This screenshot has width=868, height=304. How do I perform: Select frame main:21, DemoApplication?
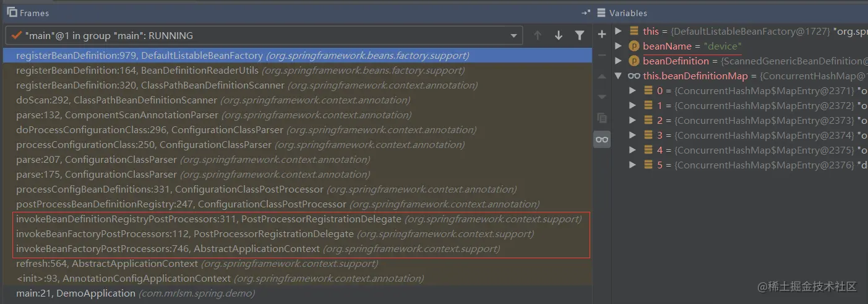[x=297, y=293]
